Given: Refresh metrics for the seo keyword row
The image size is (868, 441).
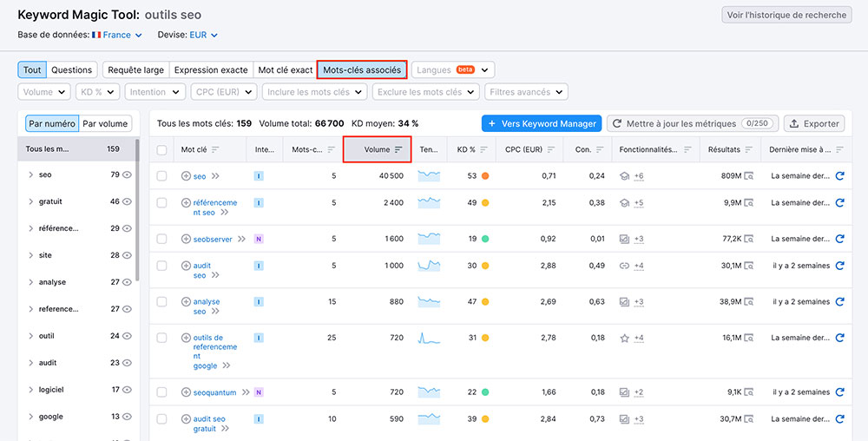Looking at the screenshot, I should 839,176.
